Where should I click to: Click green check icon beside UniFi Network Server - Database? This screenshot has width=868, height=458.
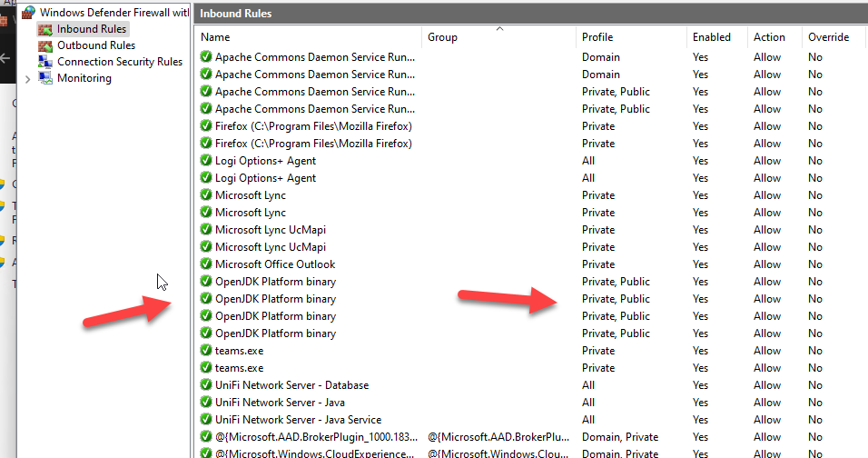tap(206, 385)
